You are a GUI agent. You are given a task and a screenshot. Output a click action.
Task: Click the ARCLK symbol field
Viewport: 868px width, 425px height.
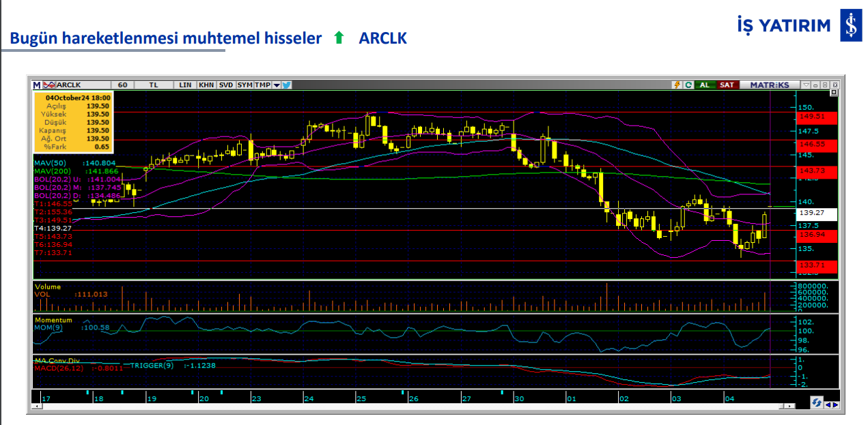(x=75, y=85)
